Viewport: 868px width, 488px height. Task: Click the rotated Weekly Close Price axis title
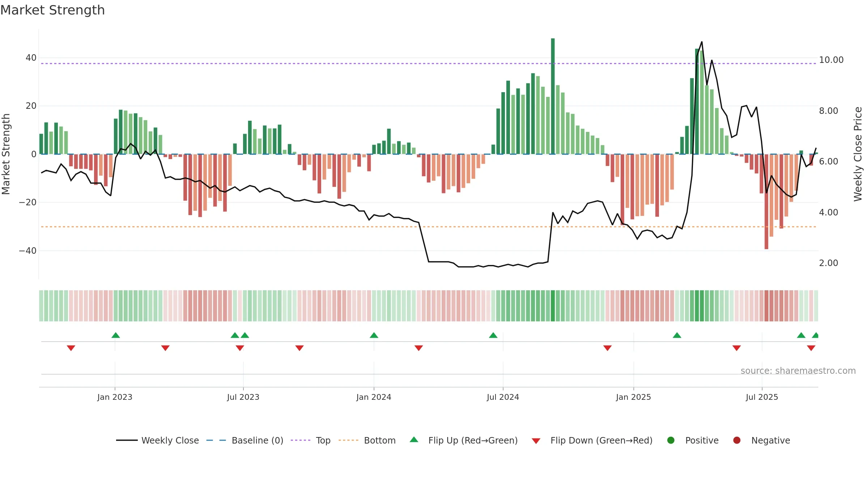pyautogui.click(x=858, y=154)
